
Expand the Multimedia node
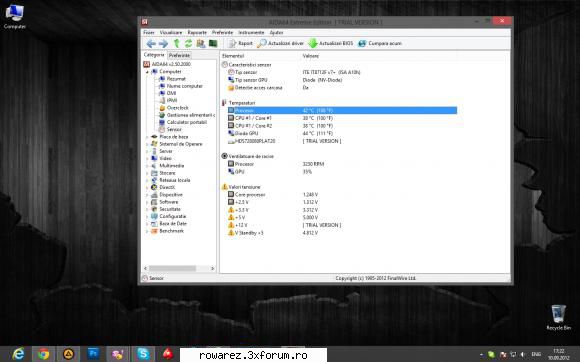(147, 166)
